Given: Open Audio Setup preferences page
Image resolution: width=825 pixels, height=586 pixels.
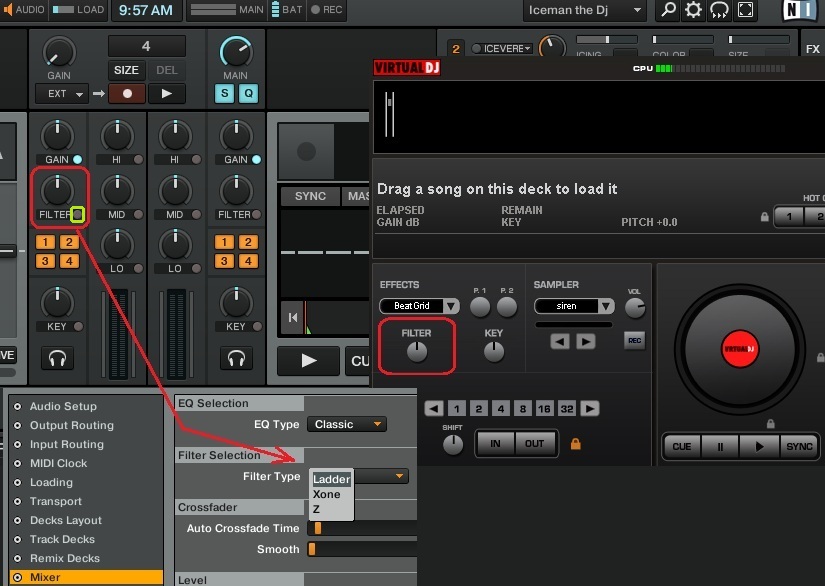Looking at the screenshot, I should click(63, 406).
